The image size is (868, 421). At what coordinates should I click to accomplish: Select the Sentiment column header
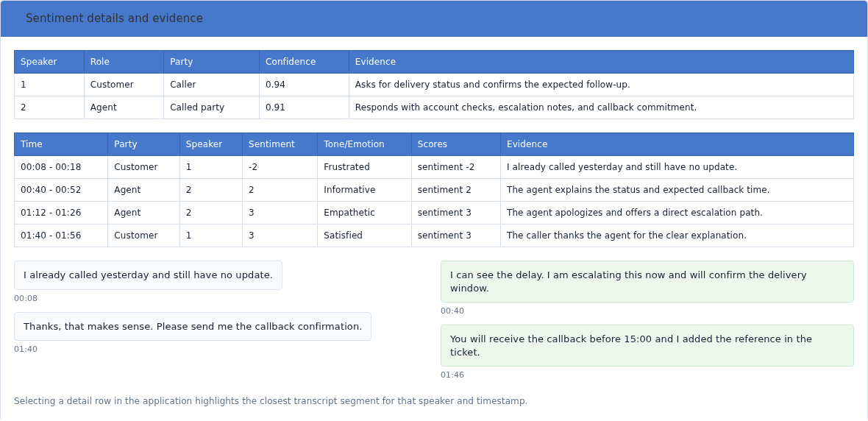tap(280, 144)
